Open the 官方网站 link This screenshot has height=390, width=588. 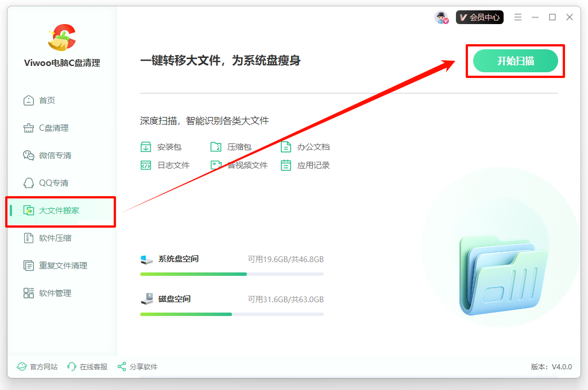(x=37, y=366)
